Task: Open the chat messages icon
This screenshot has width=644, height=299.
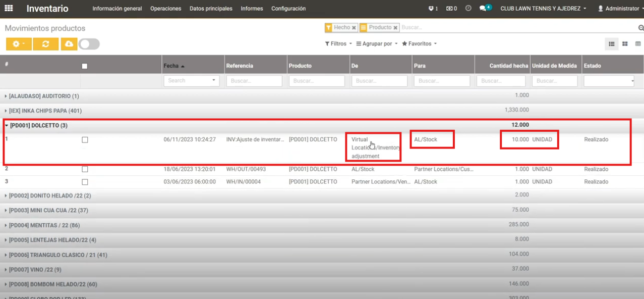Action: coord(483,9)
